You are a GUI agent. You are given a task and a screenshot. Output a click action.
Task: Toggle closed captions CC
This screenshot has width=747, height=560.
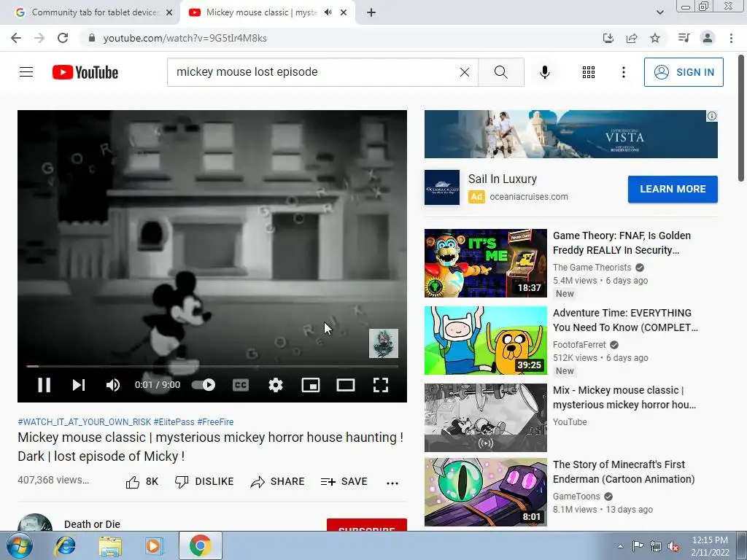(241, 385)
